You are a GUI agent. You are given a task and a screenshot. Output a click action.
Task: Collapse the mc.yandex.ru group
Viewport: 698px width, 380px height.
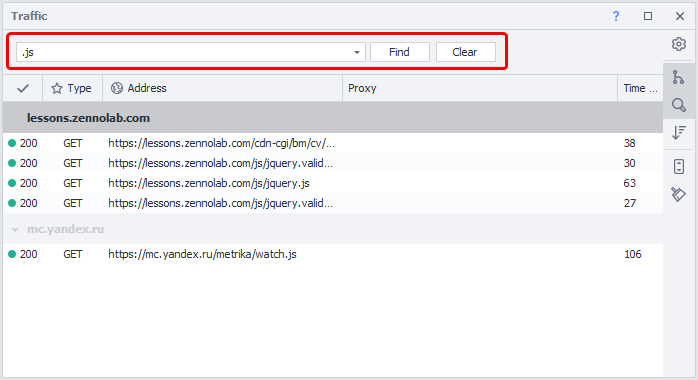pos(15,230)
